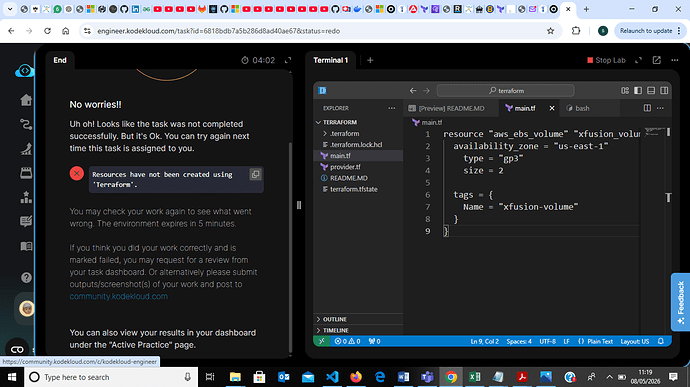This screenshot has width=690, height=387.
Task: Open community.kodekloud.com link
Action: [118, 296]
